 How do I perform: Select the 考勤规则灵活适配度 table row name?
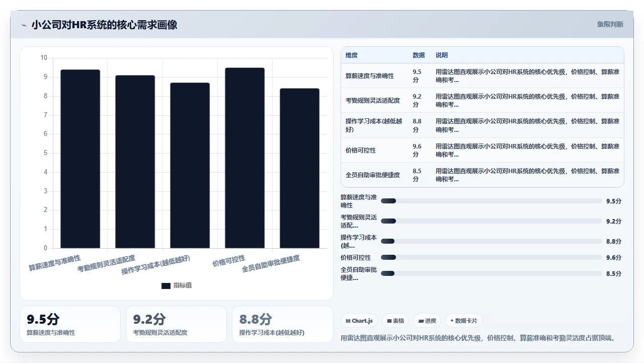[373, 101]
